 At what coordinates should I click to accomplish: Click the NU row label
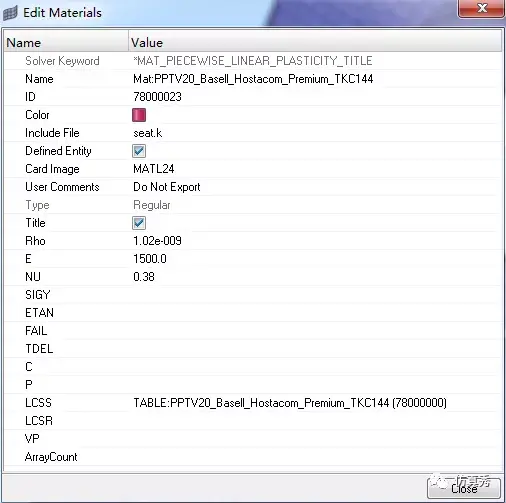[x=33, y=277]
